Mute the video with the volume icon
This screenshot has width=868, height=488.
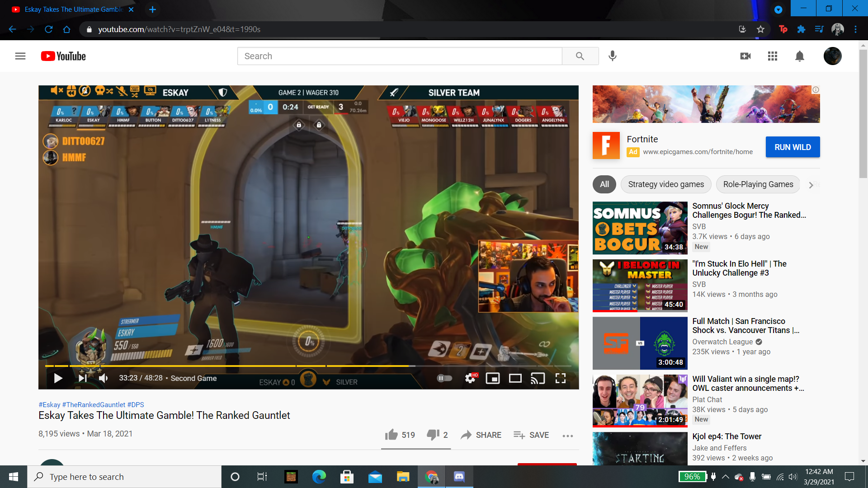[x=103, y=378]
